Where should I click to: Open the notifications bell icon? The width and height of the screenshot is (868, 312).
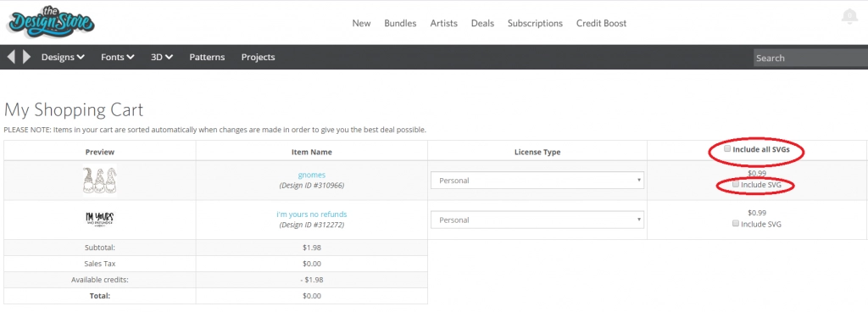coord(849,16)
